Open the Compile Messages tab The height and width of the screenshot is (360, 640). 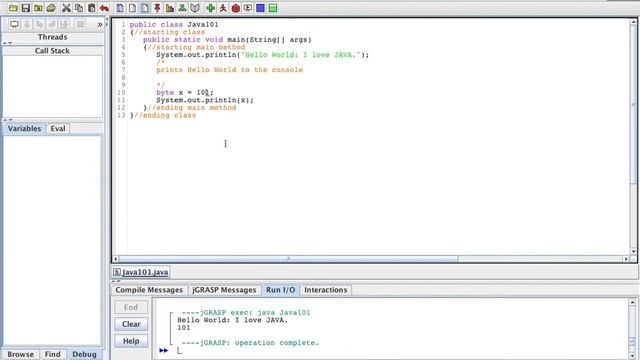point(149,290)
